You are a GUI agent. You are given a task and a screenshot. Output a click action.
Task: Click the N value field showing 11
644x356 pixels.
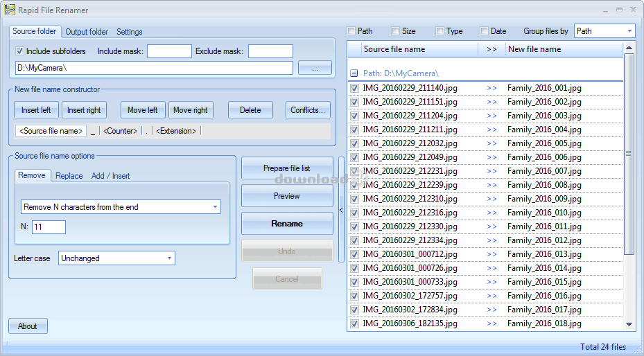[x=49, y=226]
